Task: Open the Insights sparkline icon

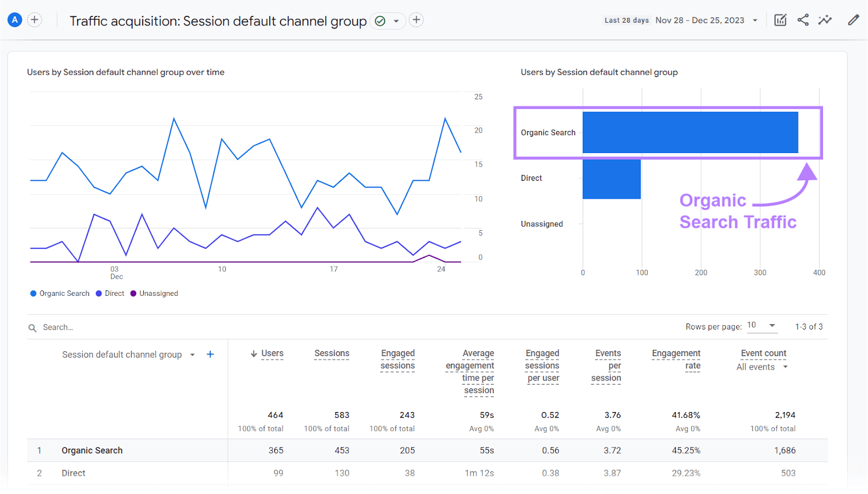Action: 825,20
